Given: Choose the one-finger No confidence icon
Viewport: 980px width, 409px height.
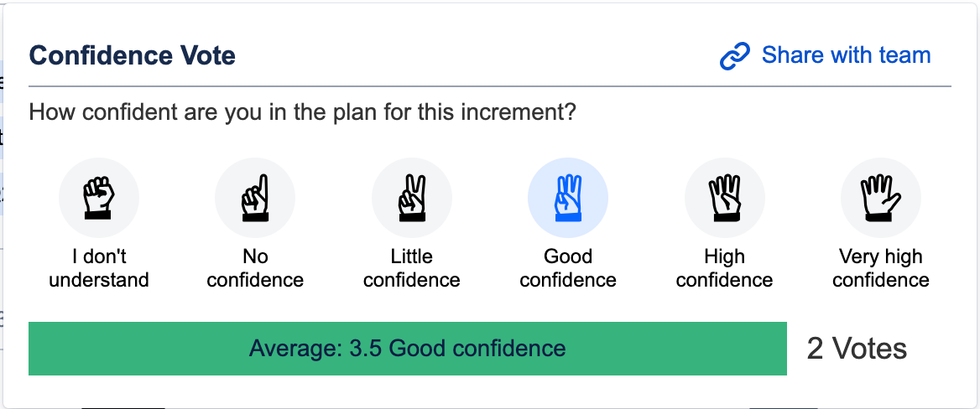Looking at the screenshot, I should coord(255,198).
